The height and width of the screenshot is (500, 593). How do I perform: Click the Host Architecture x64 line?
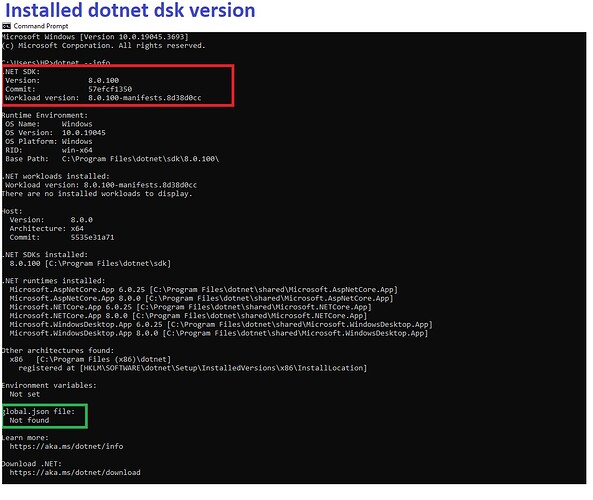click(47, 228)
